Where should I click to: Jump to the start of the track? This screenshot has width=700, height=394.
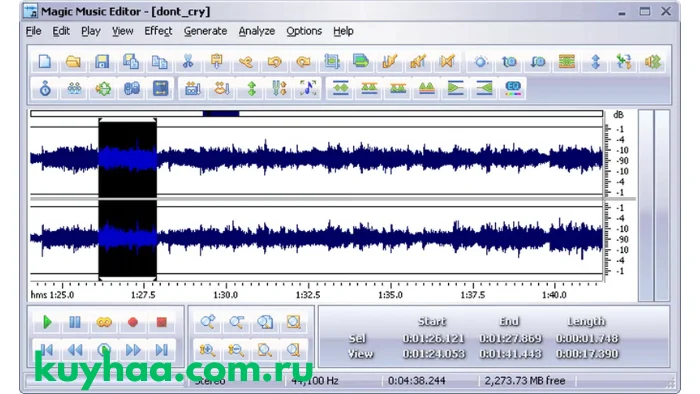tap(47, 350)
